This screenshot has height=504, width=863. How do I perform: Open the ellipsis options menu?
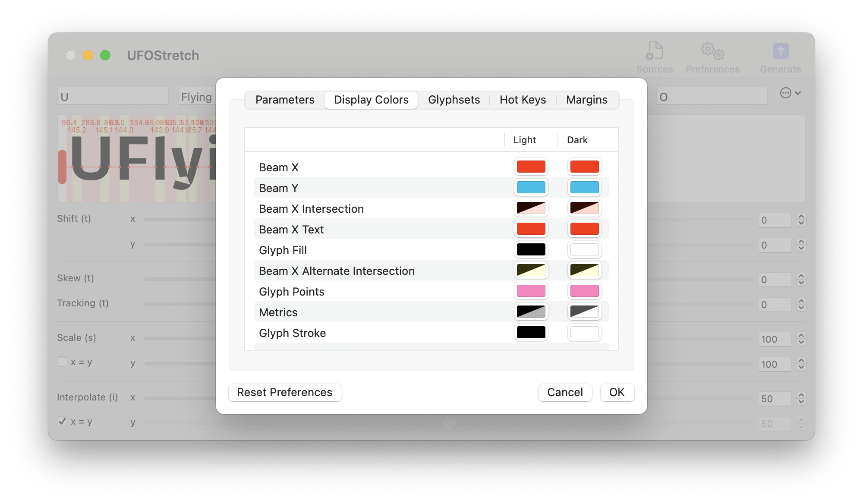click(790, 93)
